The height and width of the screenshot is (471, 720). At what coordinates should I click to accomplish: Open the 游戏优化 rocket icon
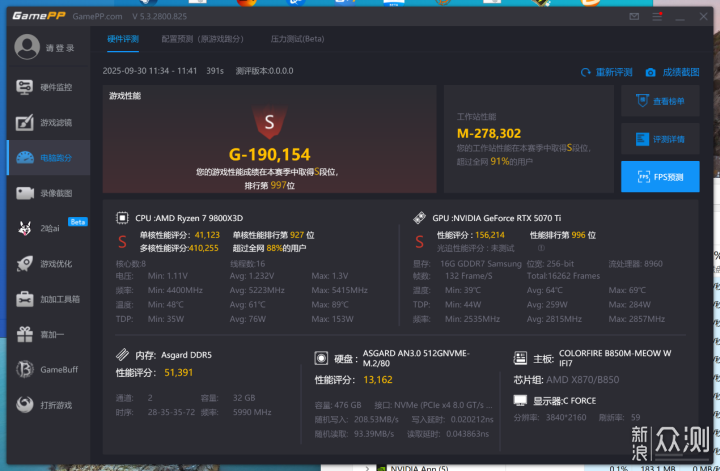click(25, 264)
